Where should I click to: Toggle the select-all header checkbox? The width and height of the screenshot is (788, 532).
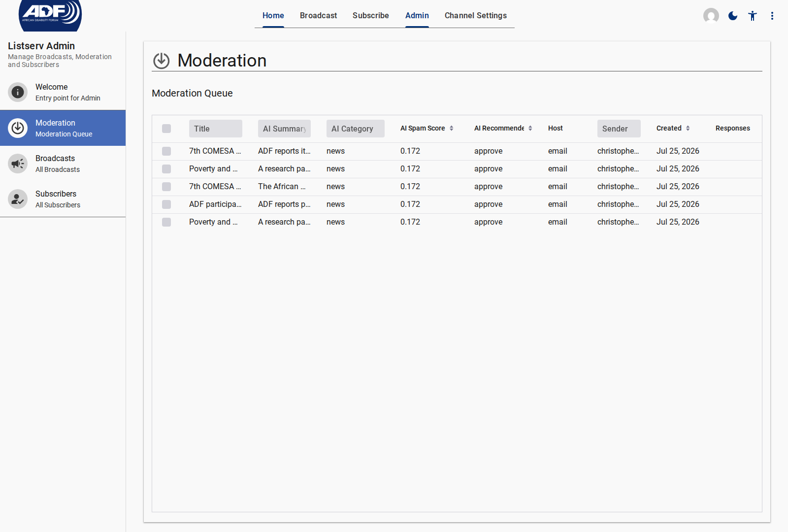[x=166, y=129]
